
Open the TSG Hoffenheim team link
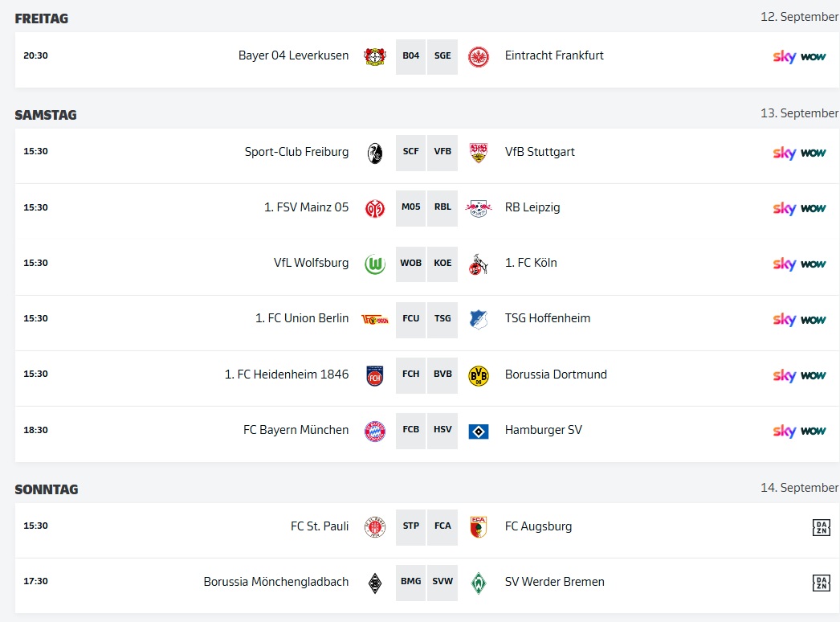[x=548, y=318]
